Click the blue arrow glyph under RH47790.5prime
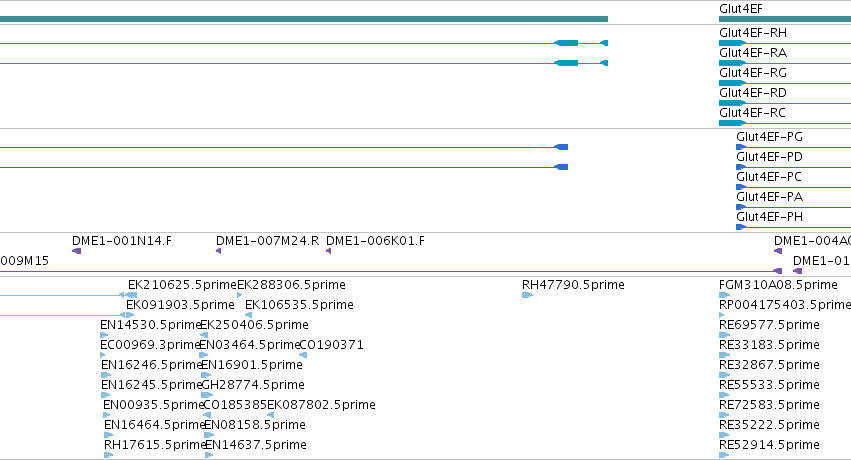The height and width of the screenshot is (460, 851). 527,295
